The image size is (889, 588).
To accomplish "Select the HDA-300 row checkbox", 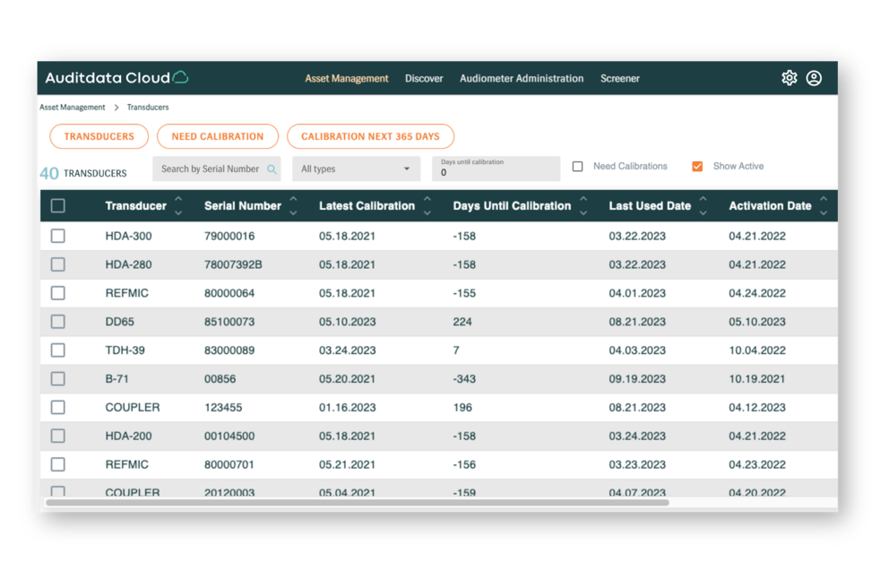I will (x=58, y=236).
